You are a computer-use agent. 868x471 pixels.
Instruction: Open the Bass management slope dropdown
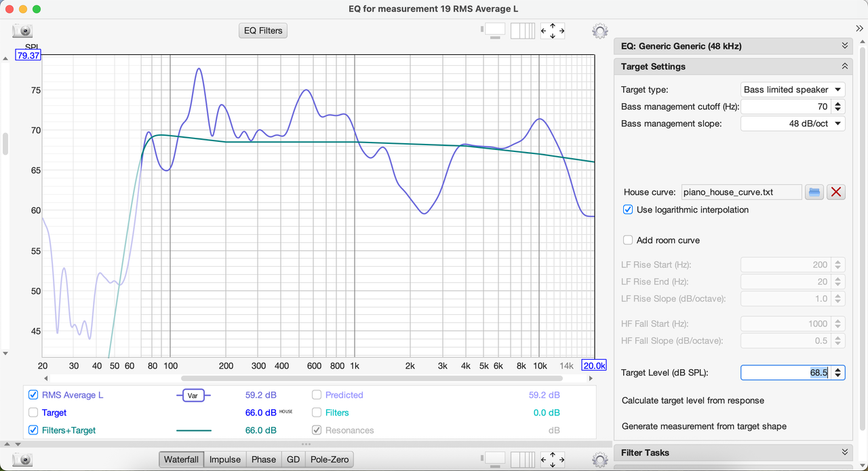click(793, 124)
